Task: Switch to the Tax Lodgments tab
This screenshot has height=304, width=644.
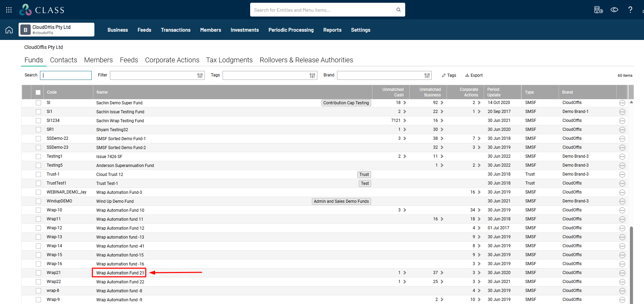Action: [229, 60]
